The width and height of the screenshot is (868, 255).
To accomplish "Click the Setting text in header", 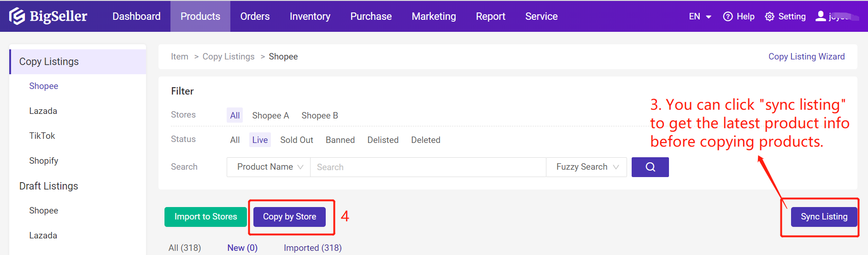I will tap(792, 17).
